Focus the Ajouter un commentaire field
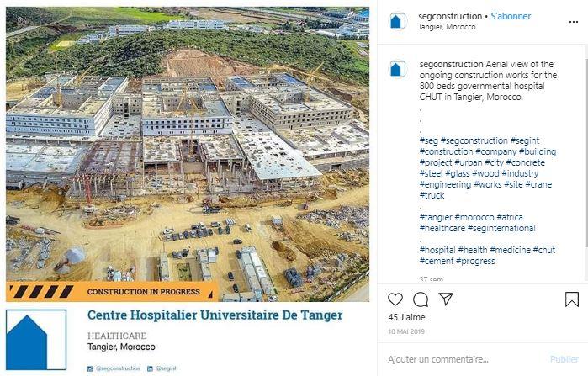 pos(465,359)
